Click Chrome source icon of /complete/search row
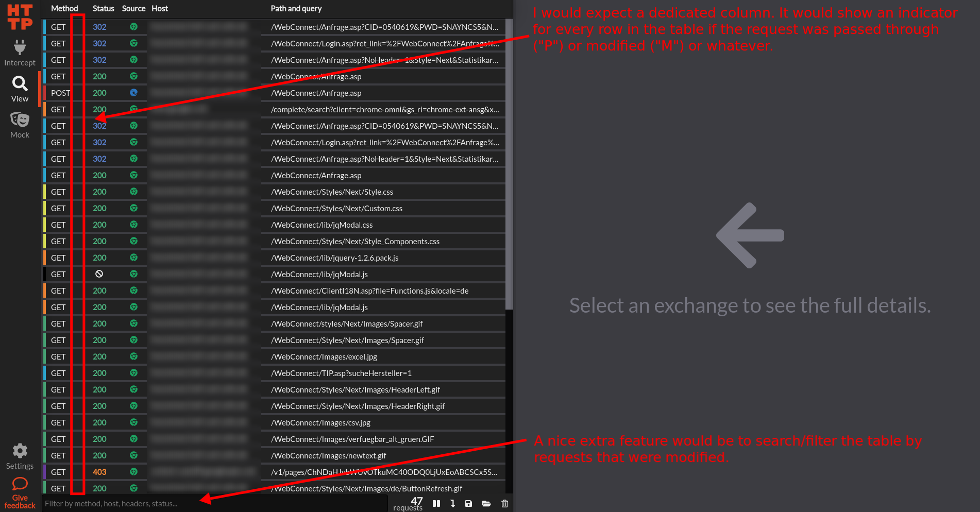Image resolution: width=980 pixels, height=512 pixels. 133,109
